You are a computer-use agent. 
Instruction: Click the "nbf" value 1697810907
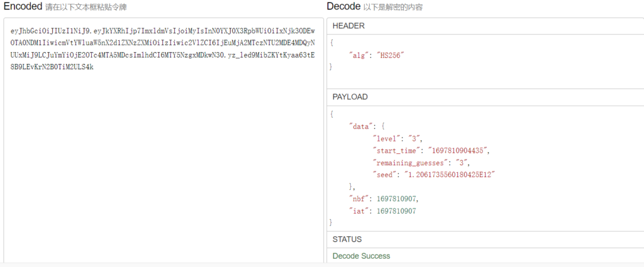(396, 199)
